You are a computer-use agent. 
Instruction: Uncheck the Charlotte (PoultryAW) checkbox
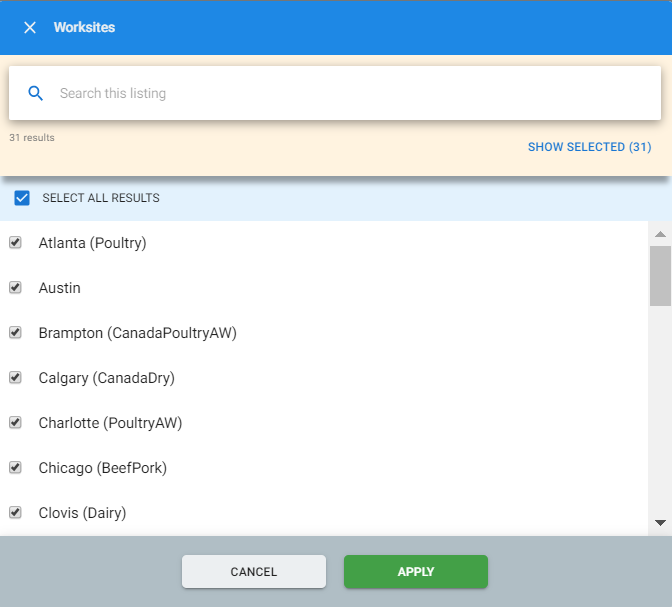coord(15,423)
